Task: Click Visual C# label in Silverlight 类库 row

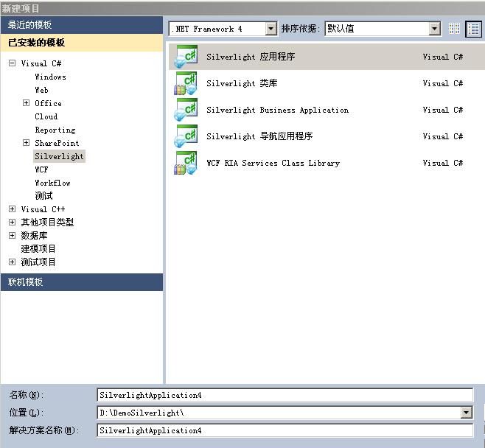Action: 443,83
